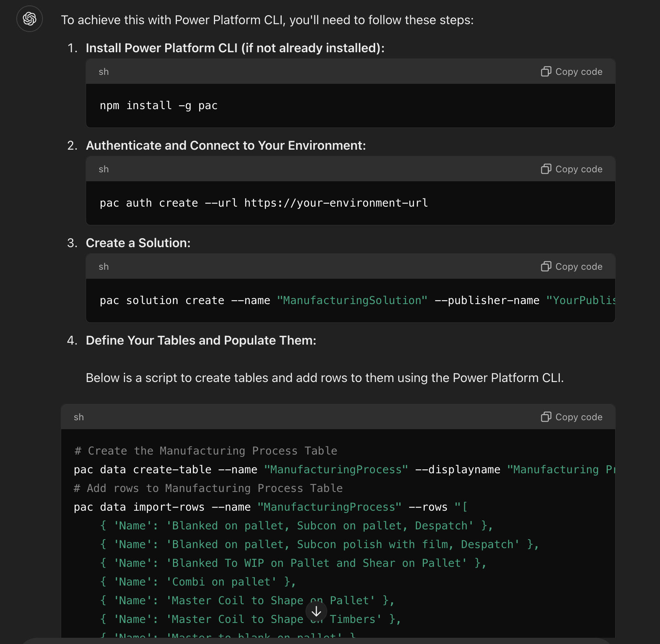This screenshot has height=644, width=660.
Task: Click the '# Add rows to Manufacturing Process Table' comment
Action: (x=208, y=488)
